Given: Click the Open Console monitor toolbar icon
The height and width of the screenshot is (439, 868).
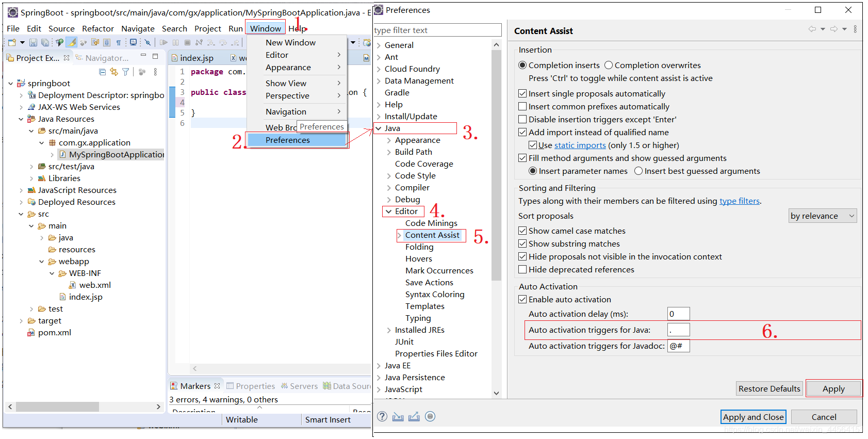Looking at the screenshot, I should (x=134, y=42).
